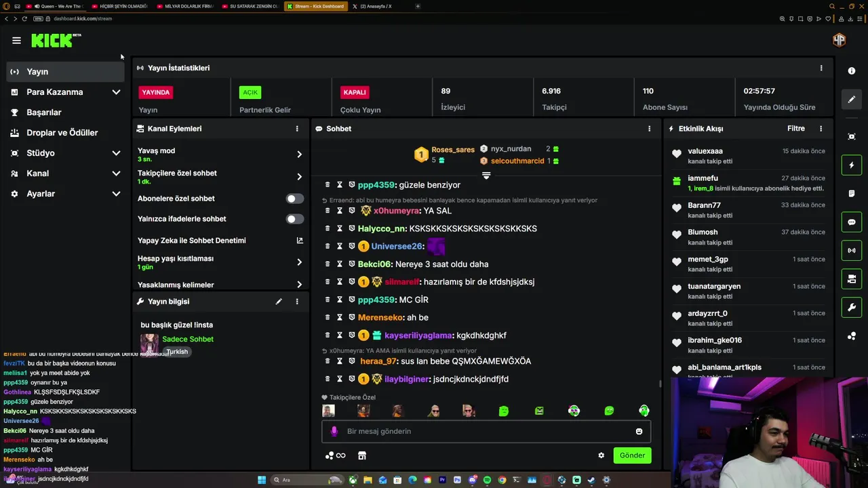This screenshot has width=868, height=488.
Task: Click the pencil edit icon in the right sidebar
Action: click(x=852, y=100)
